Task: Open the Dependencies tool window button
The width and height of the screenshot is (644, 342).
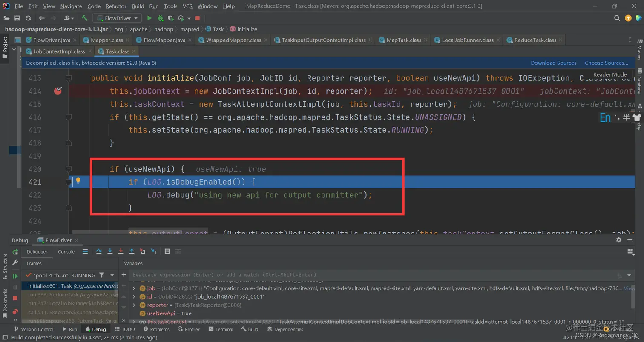Action: tap(285, 329)
